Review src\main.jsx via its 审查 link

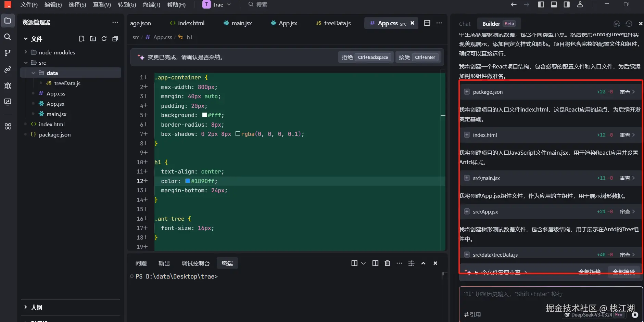pyautogui.click(x=628, y=178)
